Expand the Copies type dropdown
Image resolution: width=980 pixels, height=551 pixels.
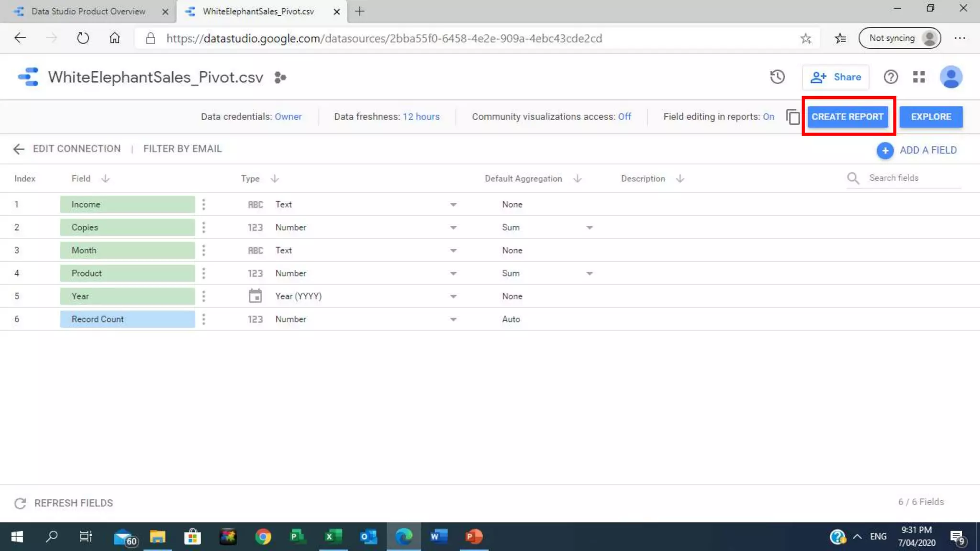(x=453, y=228)
